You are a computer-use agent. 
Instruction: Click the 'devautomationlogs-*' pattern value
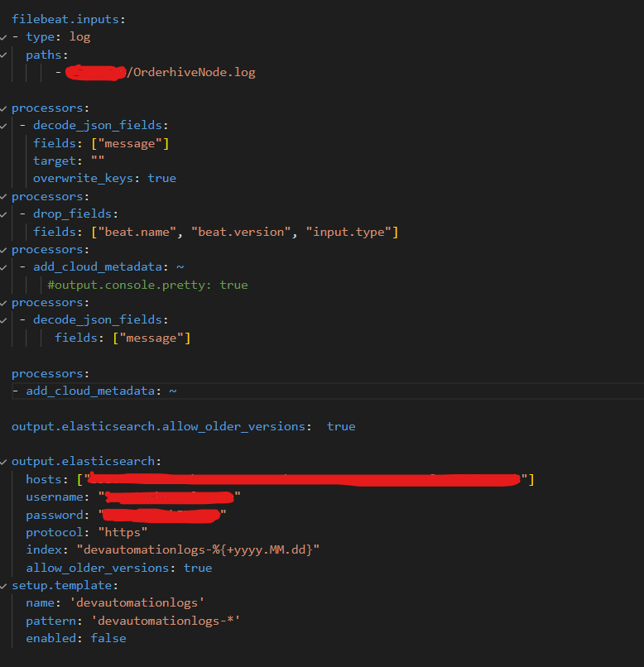pos(166,621)
